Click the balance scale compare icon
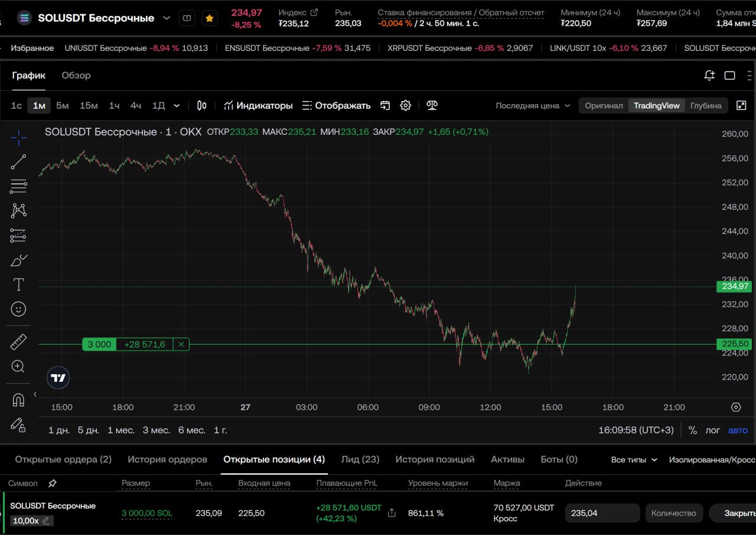Viewport: 756px width, 535px height. (x=432, y=105)
